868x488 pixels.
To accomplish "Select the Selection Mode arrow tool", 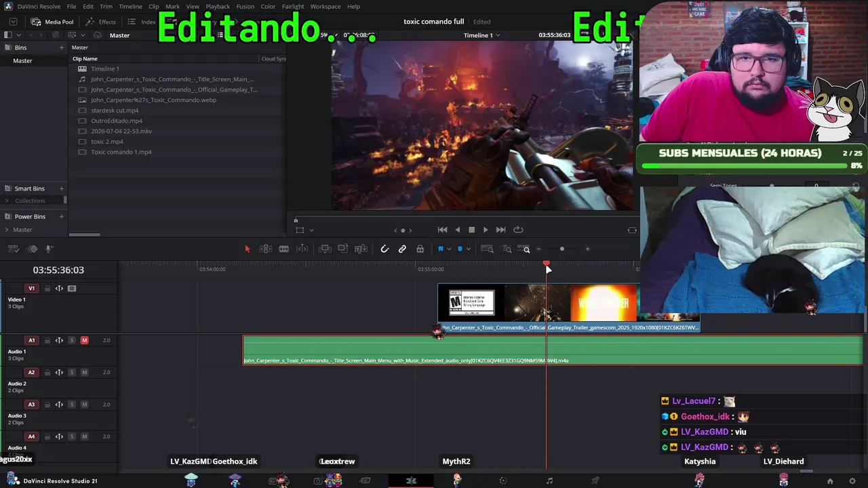I will 248,249.
